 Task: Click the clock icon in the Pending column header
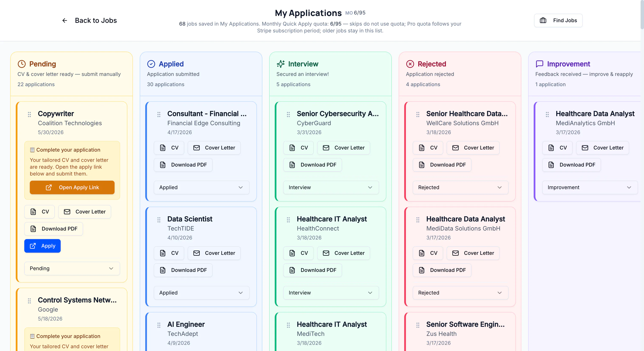(x=22, y=64)
